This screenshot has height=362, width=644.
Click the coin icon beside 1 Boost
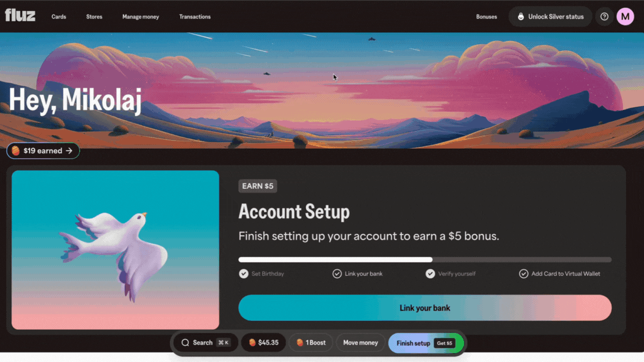tap(300, 342)
